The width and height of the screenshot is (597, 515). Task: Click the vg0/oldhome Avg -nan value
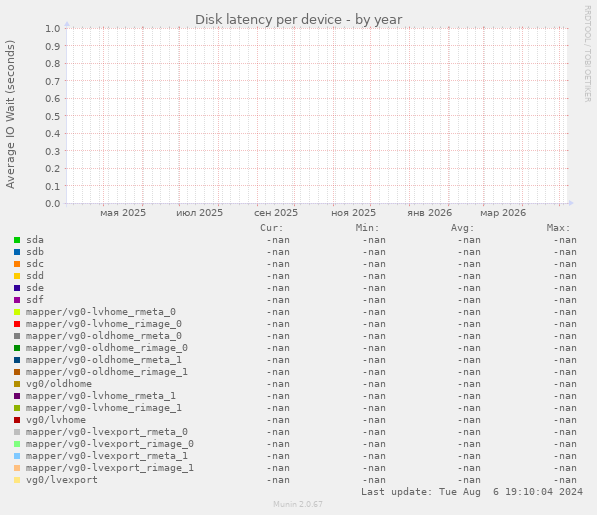pos(469,384)
